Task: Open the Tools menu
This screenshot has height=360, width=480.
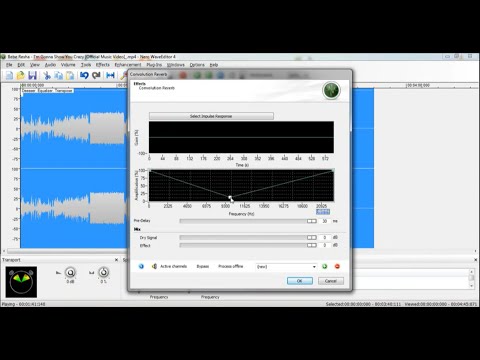Action: coord(86,65)
